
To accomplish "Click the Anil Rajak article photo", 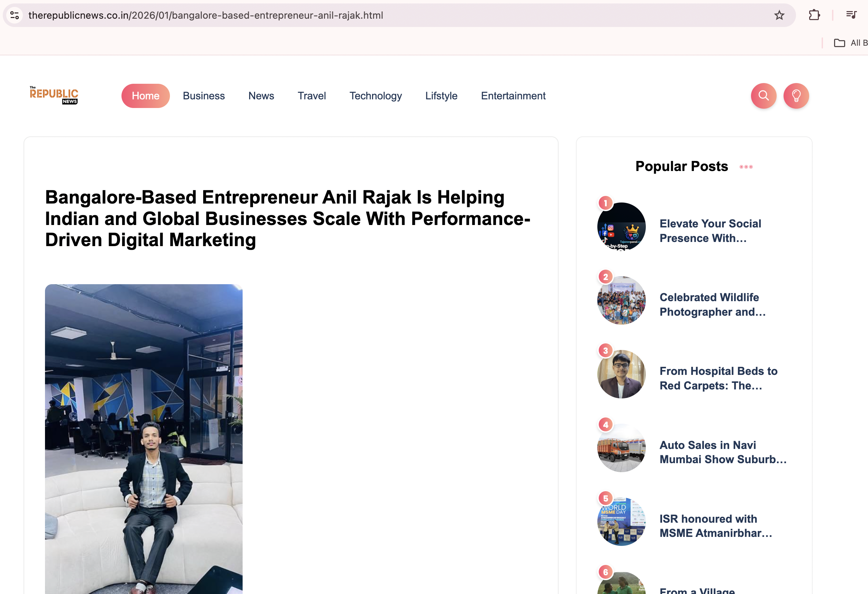I will (x=144, y=439).
